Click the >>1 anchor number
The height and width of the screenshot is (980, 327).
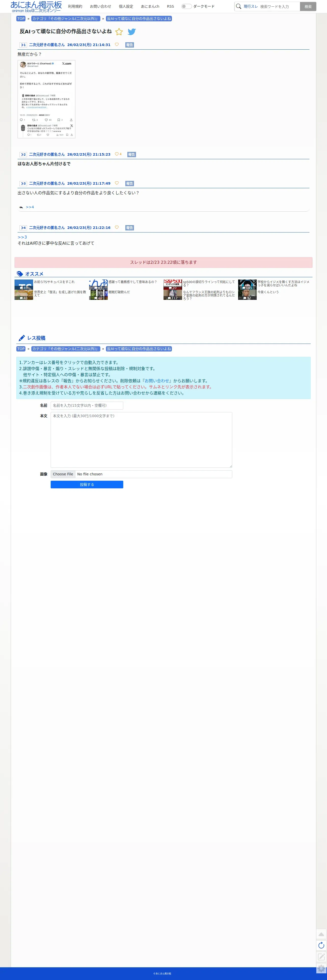(23, 45)
